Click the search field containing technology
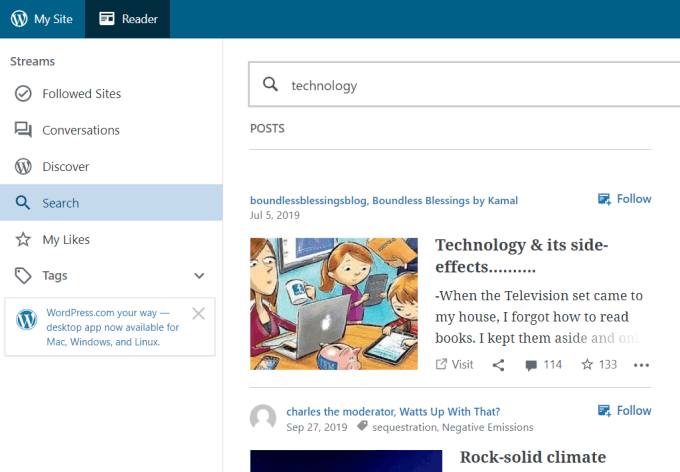 coord(460,86)
